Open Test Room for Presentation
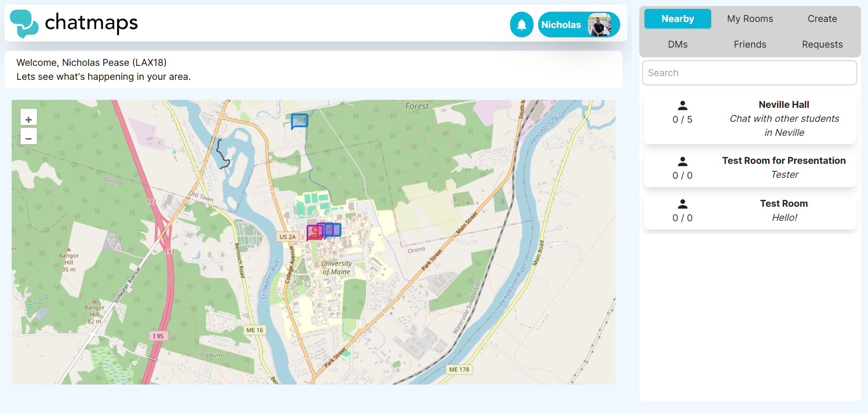The height and width of the screenshot is (413, 868). [784, 161]
